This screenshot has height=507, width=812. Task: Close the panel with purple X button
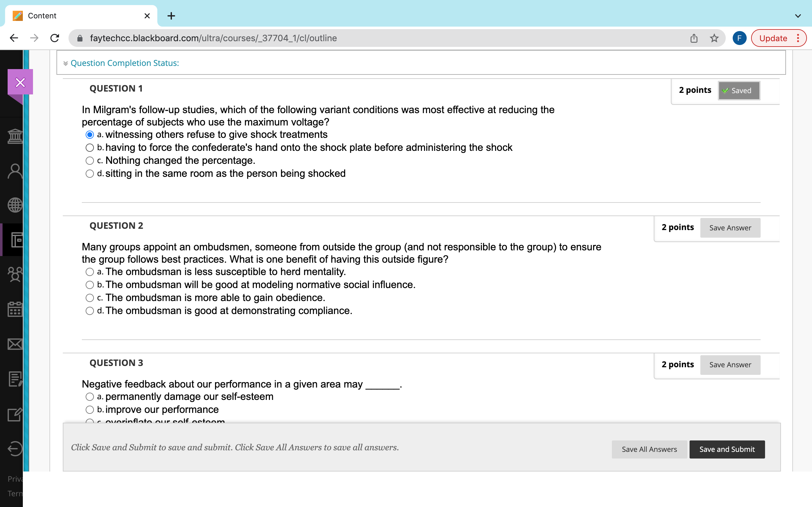point(20,82)
